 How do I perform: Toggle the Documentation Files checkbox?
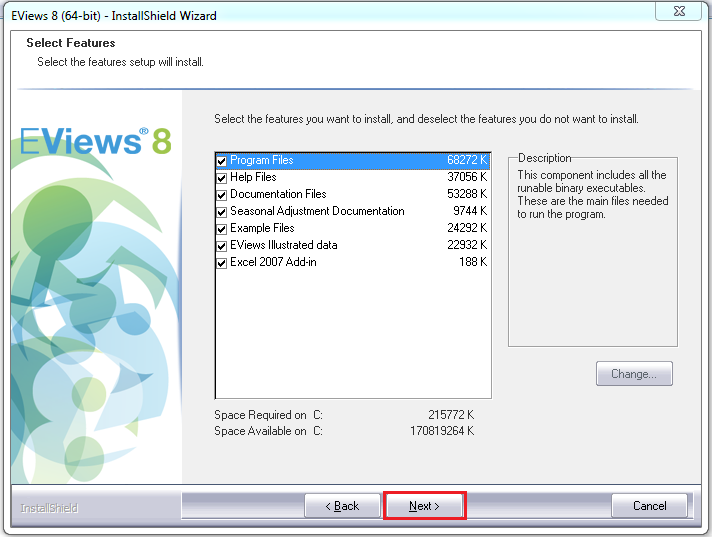tap(222, 195)
